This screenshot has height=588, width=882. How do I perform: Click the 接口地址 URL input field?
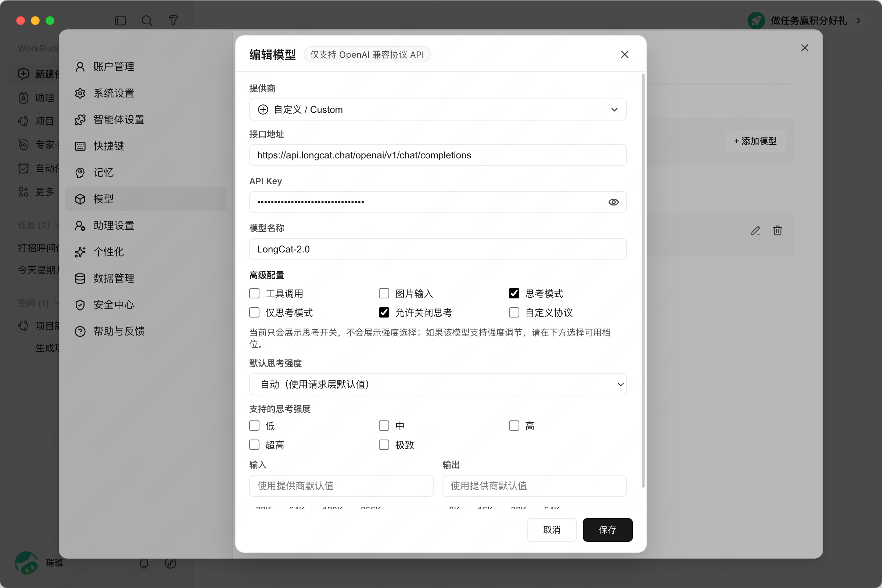pos(438,155)
